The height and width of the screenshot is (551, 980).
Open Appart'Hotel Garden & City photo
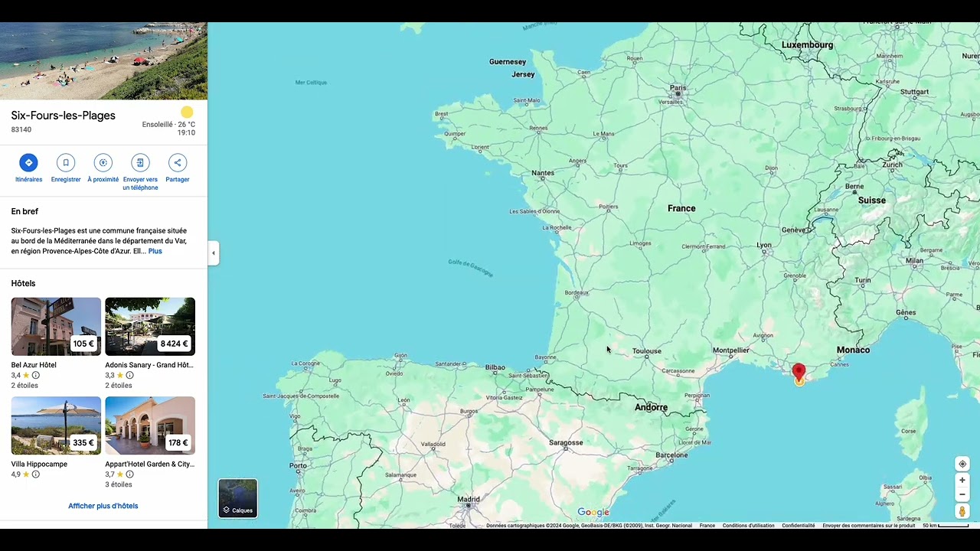pos(150,425)
